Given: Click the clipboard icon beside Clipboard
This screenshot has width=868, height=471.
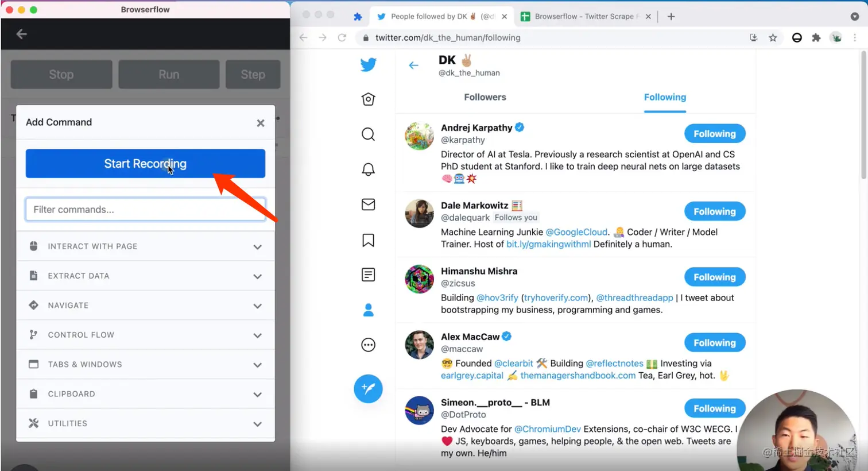Looking at the screenshot, I should pyautogui.click(x=34, y=393).
